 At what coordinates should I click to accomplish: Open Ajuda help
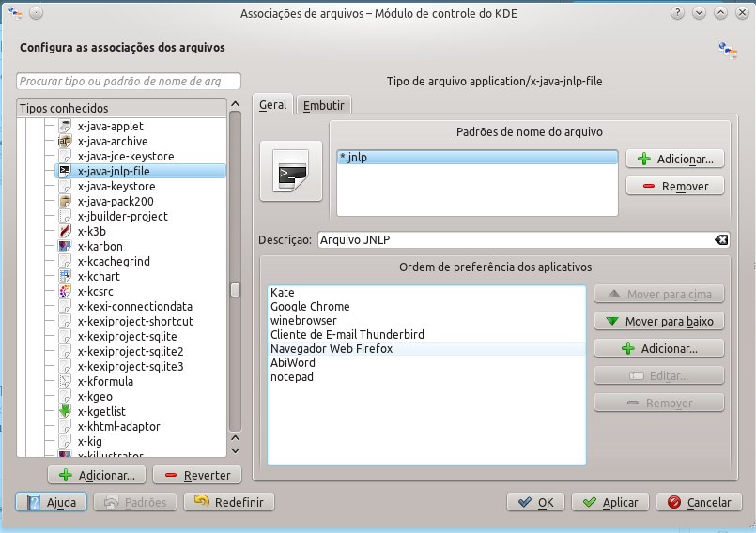pos(52,502)
